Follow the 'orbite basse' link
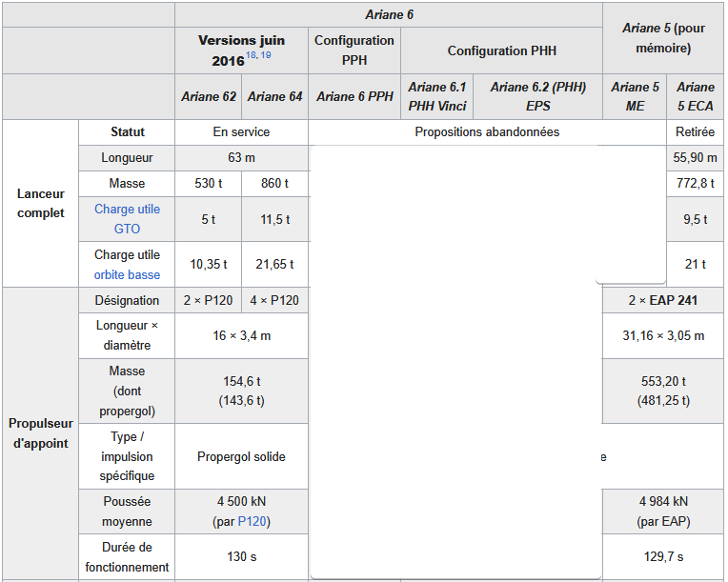The height and width of the screenshot is (582, 728). coord(127,274)
